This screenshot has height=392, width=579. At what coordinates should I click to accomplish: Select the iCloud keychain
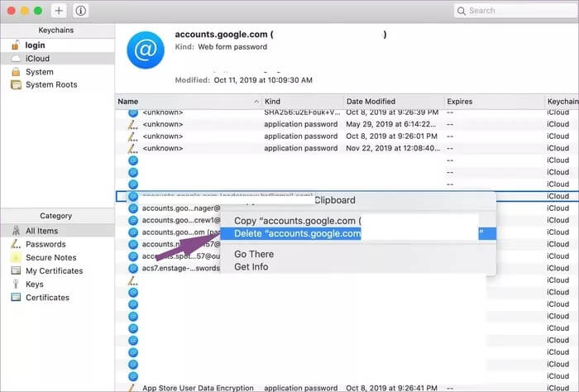58,59
